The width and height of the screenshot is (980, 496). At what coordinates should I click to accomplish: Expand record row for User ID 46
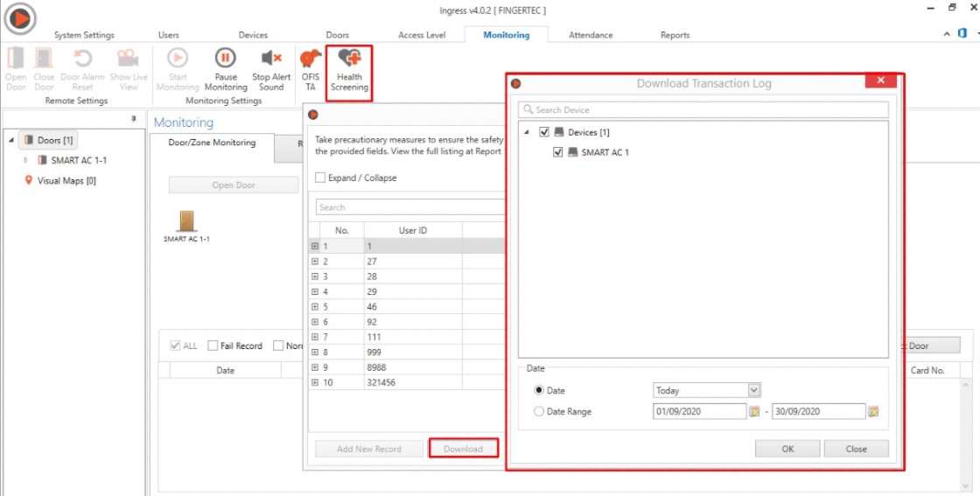pos(315,307)
